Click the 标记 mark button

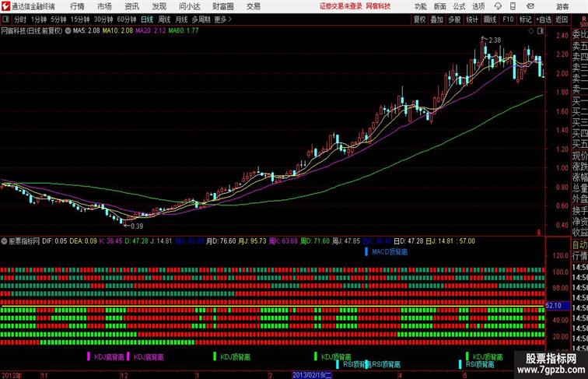[525, 19]
